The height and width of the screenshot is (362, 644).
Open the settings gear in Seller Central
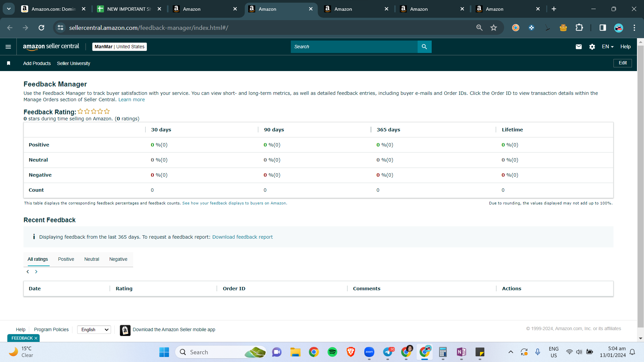[592, 47]
